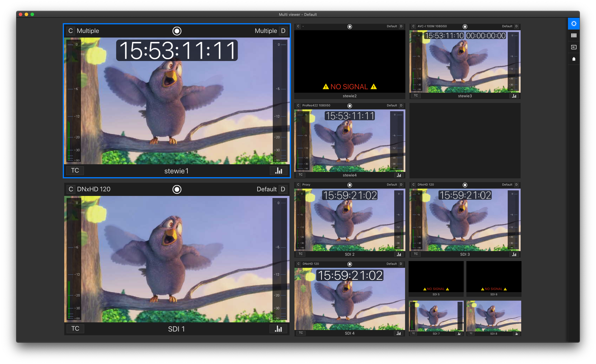Click the stewie2 channel name label
The height and width of the screenshot is (364, 596).
click(350, 96)
